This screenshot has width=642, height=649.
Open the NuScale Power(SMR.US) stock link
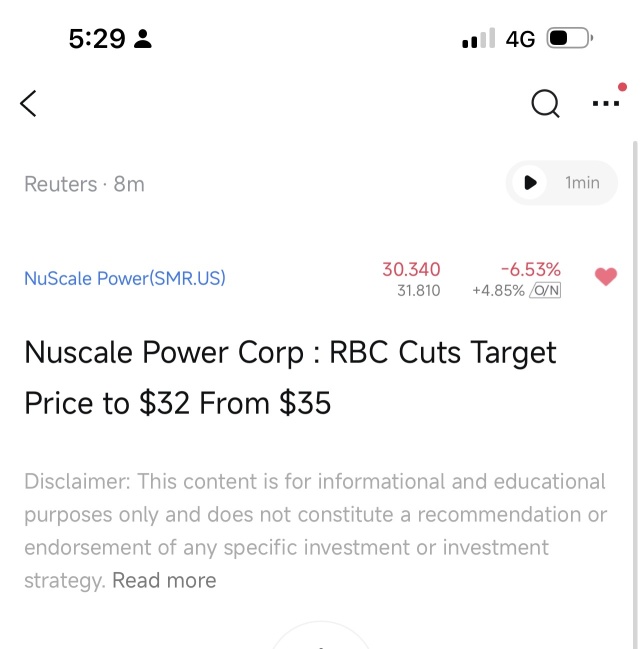point(125,278)
